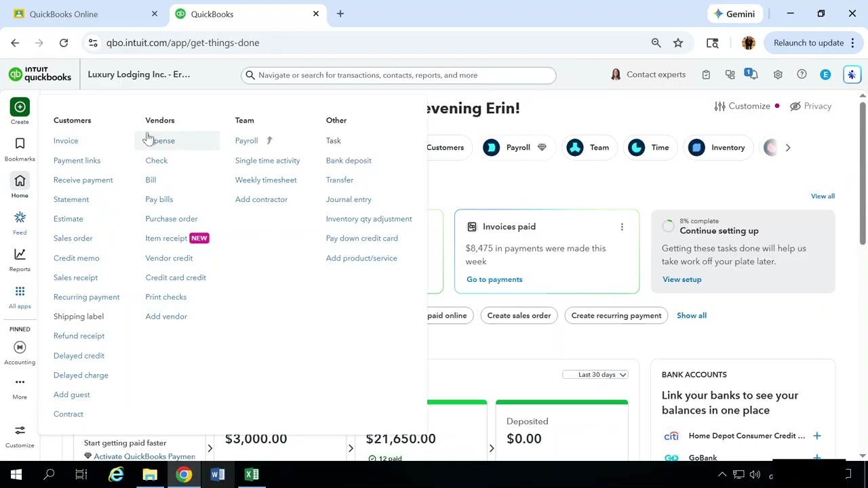Click the QuickBooks logo
The height and width of the screenshot is (488, 868).
(40, 75)
